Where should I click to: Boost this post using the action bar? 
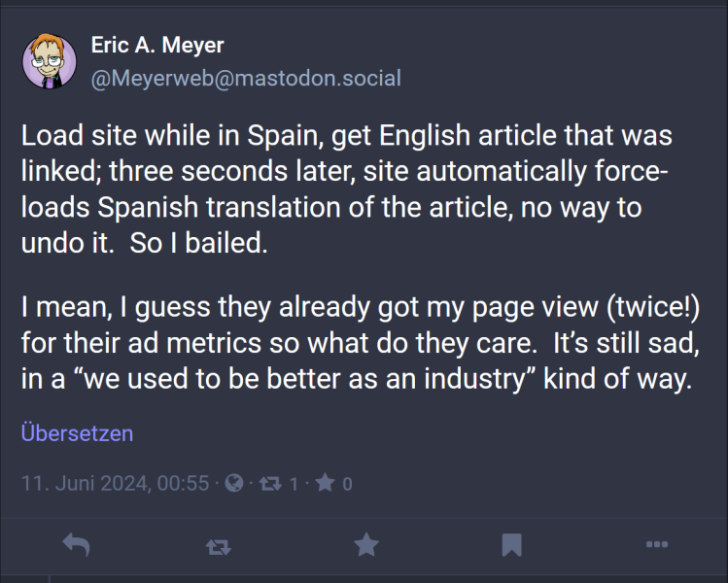tap(219, 546)
